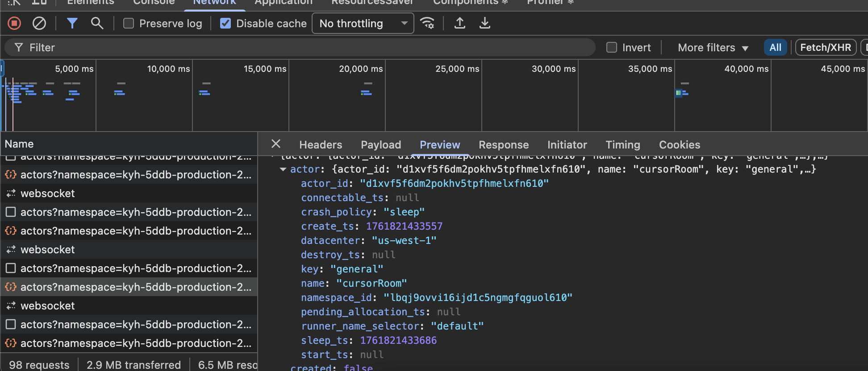Select the Fetch/XHR filter button
The height and width of the screenshot is (371, 868).
coord(825,48)
